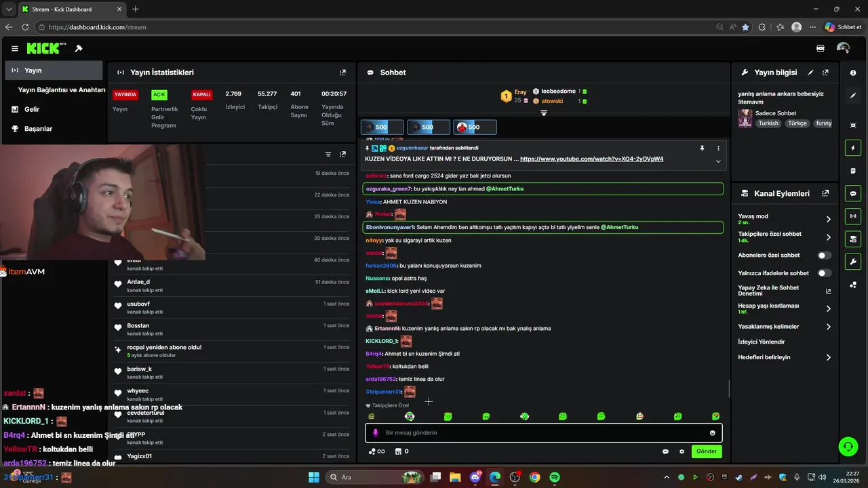Click the document icon in right sidebar
The width and height of the screenshot is (868, 488).
pyautogui.click(x=853, y=171)
